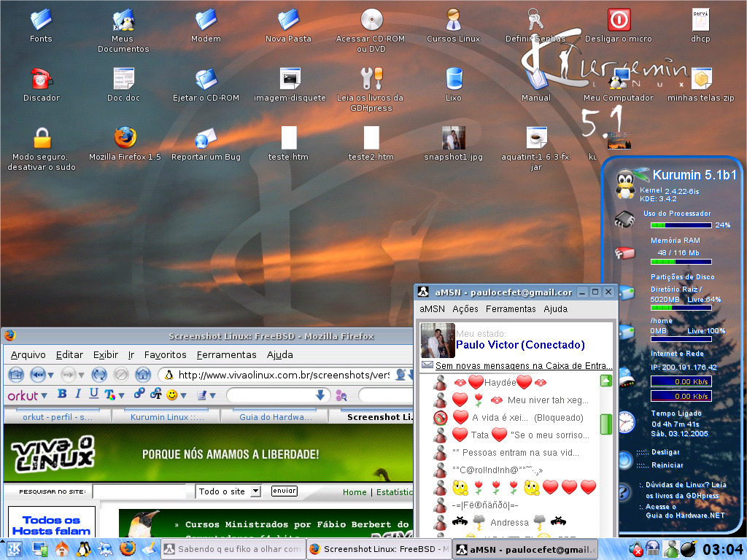Launch Mozilla Firefox 1.5 desktop shortcut

click(x=125, y=138)
